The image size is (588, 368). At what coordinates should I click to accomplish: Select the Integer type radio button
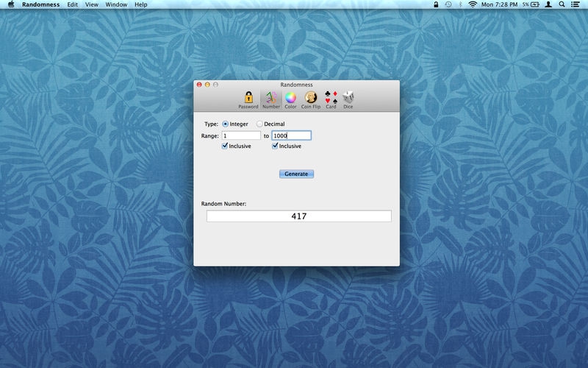[226, 124]
